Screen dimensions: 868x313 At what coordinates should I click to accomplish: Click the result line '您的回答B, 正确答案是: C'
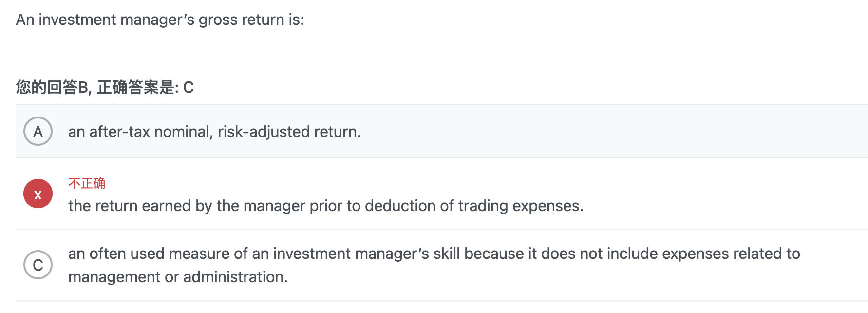pos(105,87)
